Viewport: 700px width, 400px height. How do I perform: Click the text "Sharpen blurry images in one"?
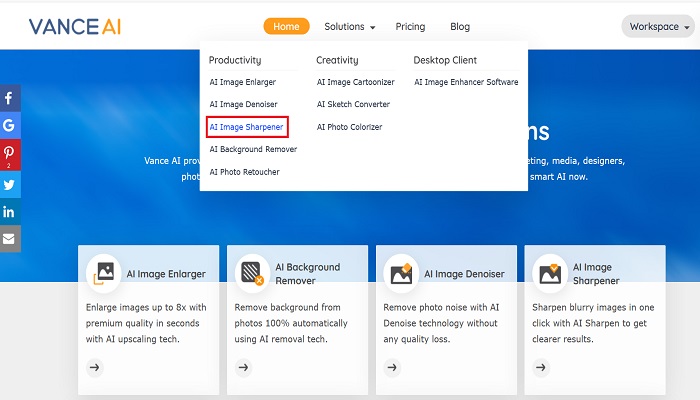click(x=593, y=308)
